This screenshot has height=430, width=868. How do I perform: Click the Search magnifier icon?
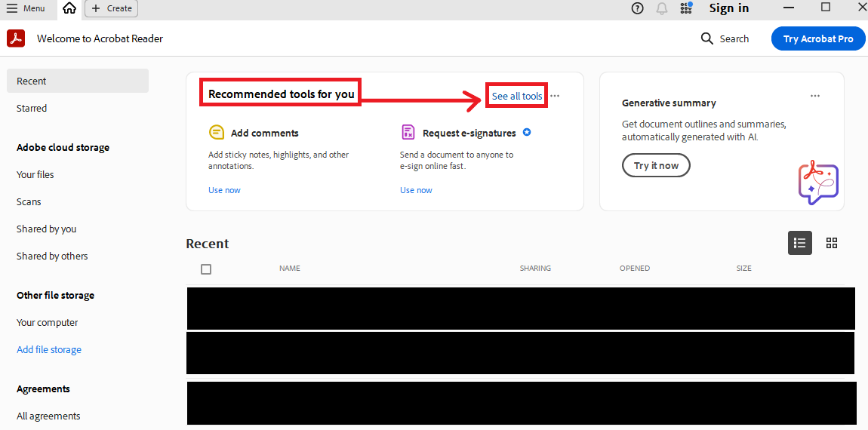tap(707, 38)
